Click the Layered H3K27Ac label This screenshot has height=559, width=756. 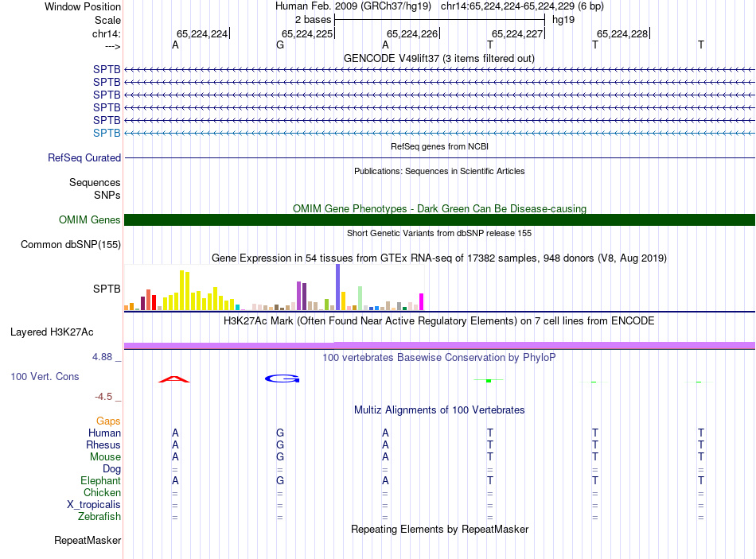[52, 332]
